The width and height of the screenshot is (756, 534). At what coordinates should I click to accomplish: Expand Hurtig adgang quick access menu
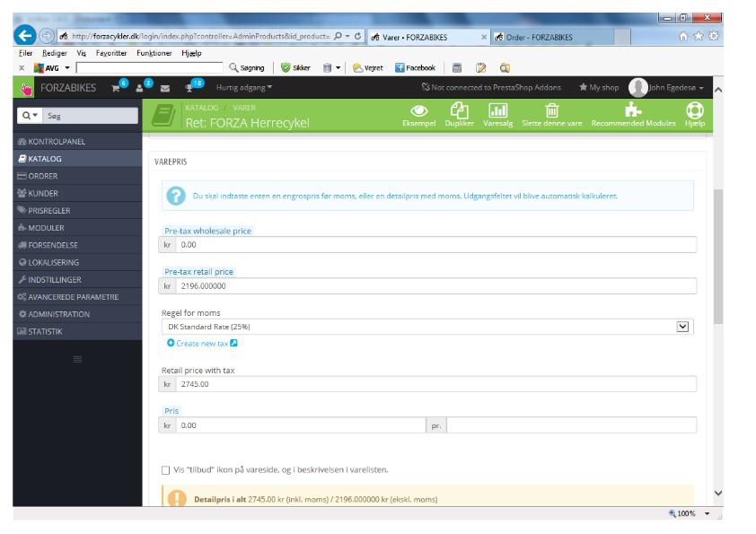point(244,88)
